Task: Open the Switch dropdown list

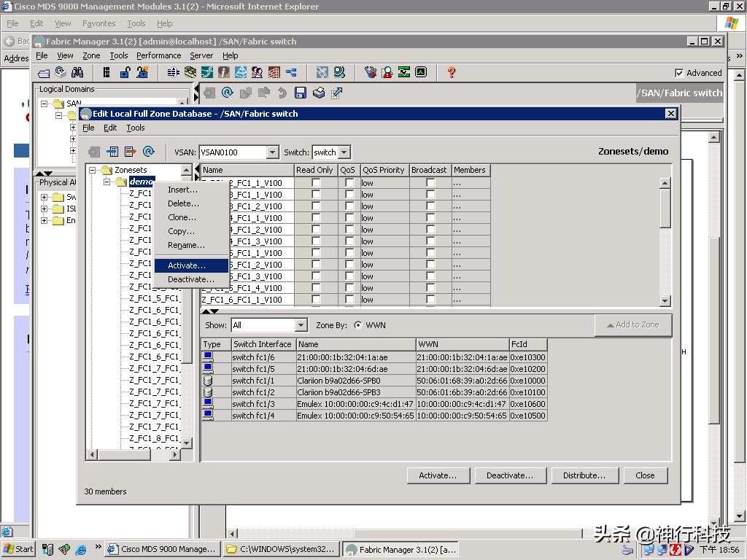Action: tap(344, 152)
